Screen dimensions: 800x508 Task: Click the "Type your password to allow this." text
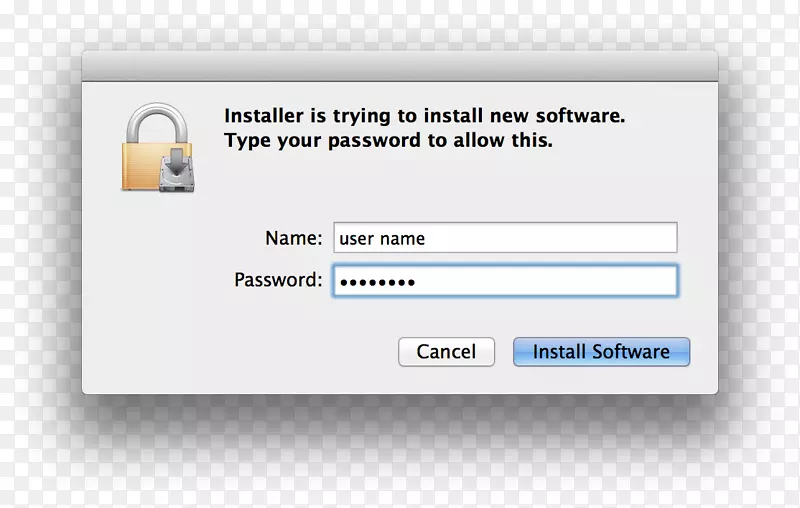[388, 140]
